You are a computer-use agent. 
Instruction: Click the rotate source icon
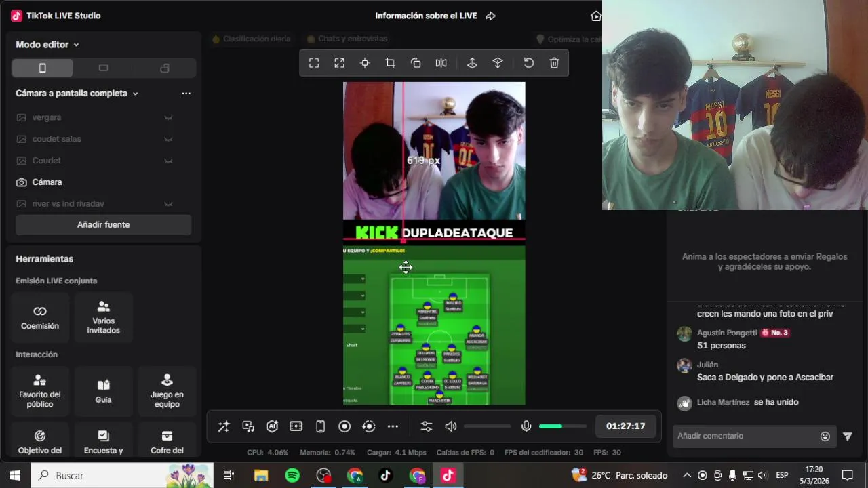pos(416,63)
